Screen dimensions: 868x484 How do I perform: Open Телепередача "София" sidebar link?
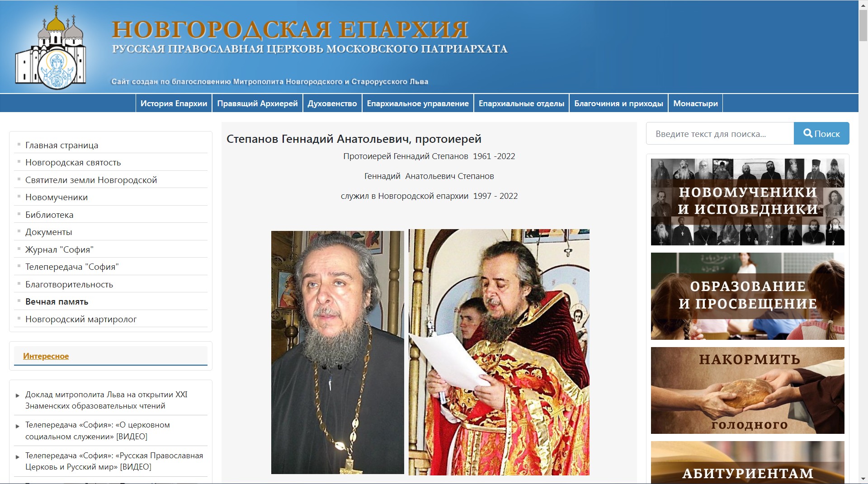pyautogui.click(x=72, y=267)
